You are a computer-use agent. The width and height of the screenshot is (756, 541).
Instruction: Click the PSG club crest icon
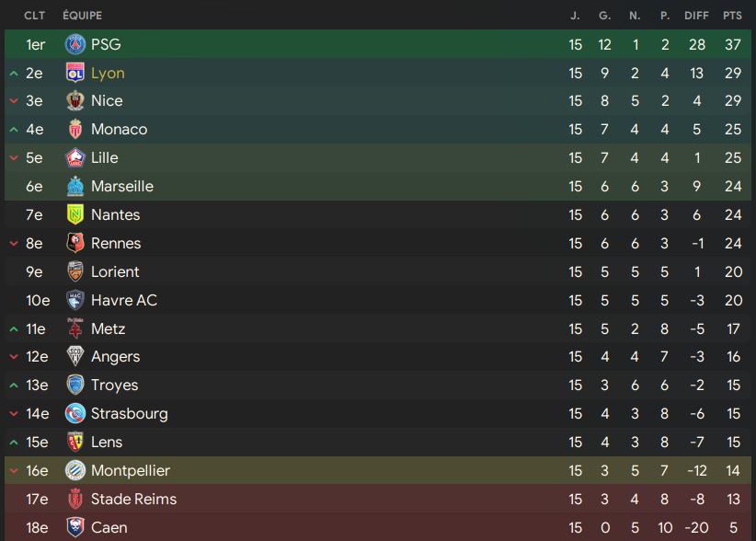75,44
